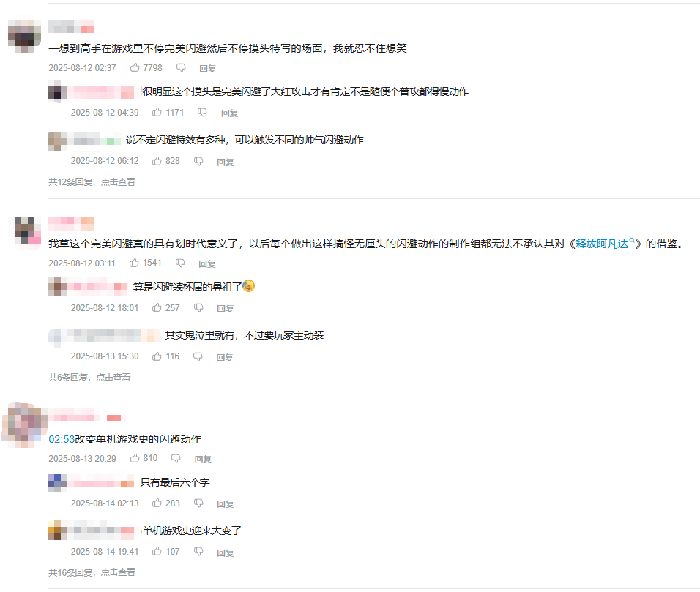The height and width of the screenshot is (592, 700).
Task: Like the comment with 1541 likes
Action: 135,263
